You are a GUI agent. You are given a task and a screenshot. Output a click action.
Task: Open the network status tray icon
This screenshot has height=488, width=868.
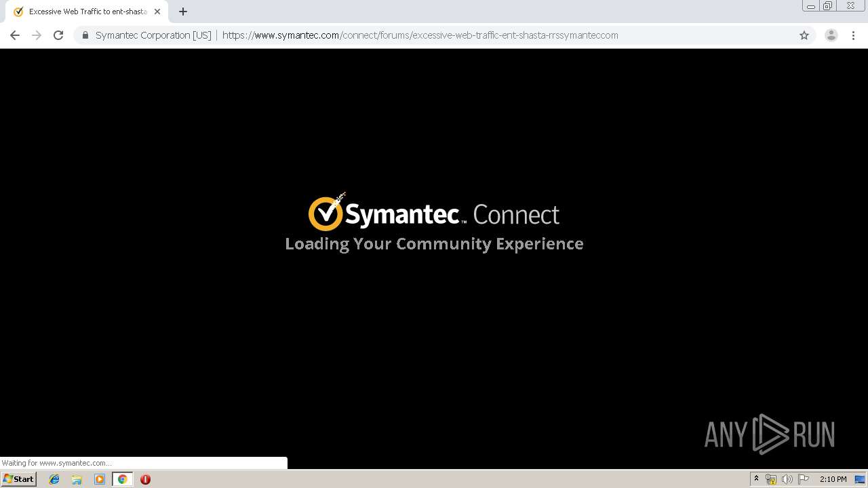(x=771, y=479)
